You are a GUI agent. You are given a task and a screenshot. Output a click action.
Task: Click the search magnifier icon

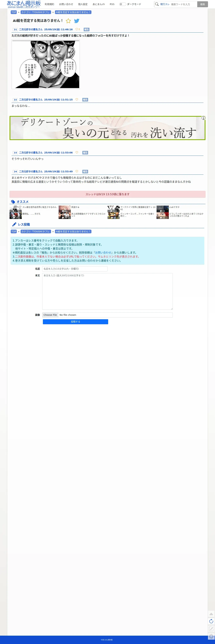click(x=157, y=4)
